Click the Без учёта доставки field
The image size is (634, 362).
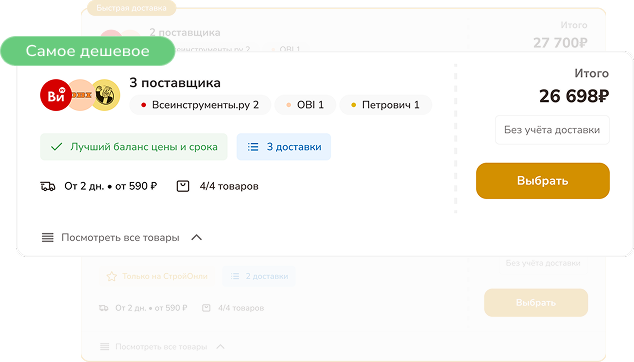click(552, 130)
